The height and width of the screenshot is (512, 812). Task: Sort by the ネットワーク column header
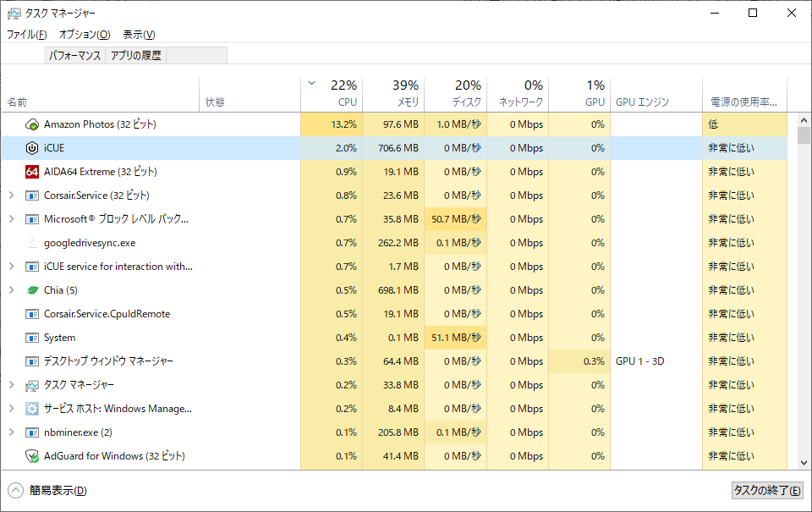coord(518,94)
